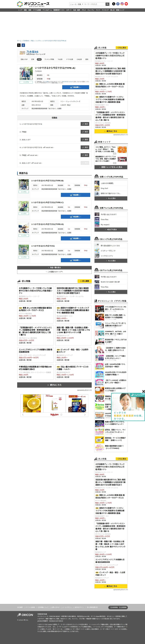
Task: Click さらに見る in top job sidebar
Action: 122,47
